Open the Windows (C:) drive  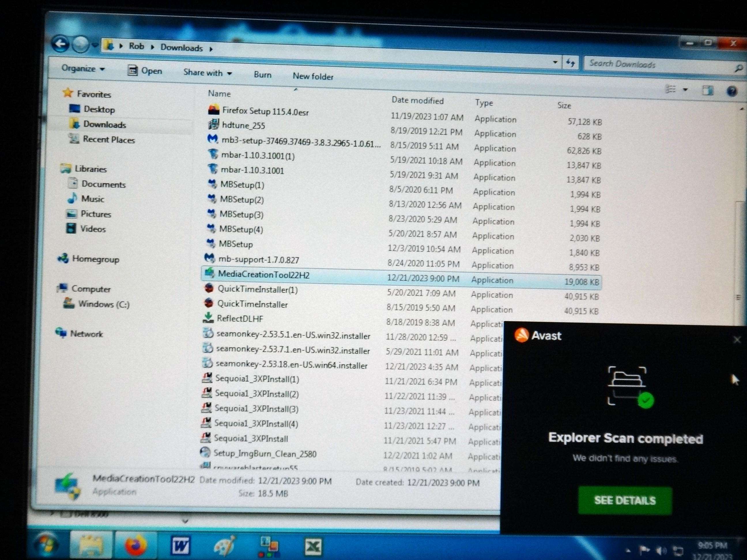97,304
